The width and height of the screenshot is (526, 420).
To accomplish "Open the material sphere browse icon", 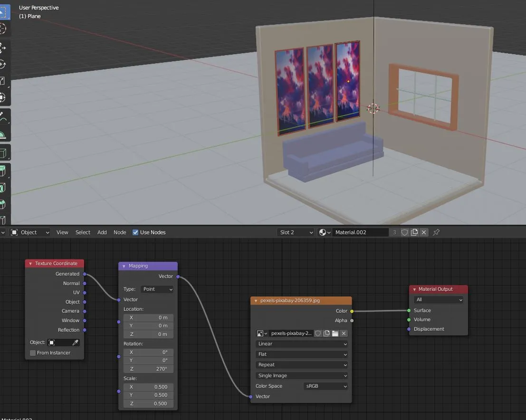I will (x=325, y=232).
